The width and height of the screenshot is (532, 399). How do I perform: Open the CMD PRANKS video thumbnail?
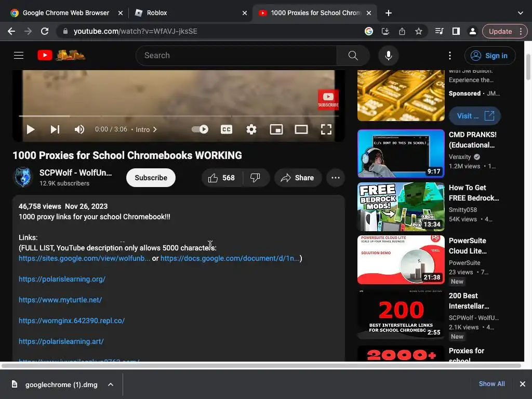click(x=401, y=154)
